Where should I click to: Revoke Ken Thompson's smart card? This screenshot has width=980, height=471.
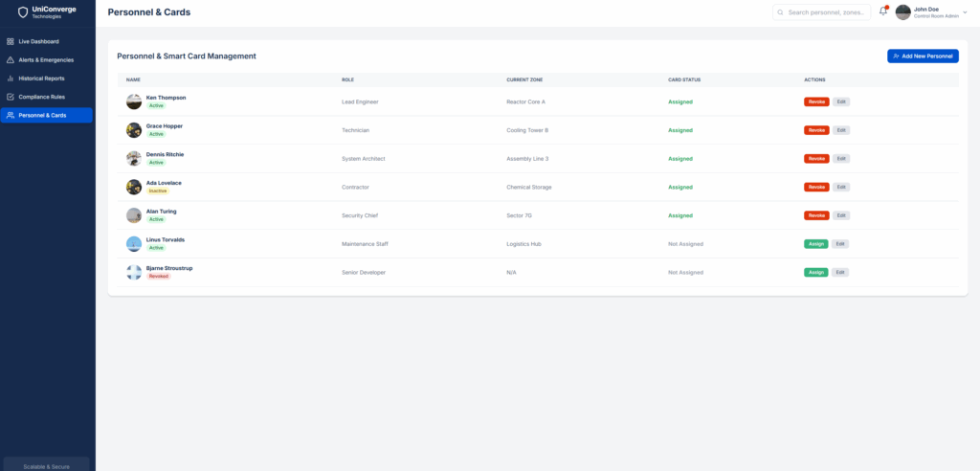(816, 101)
